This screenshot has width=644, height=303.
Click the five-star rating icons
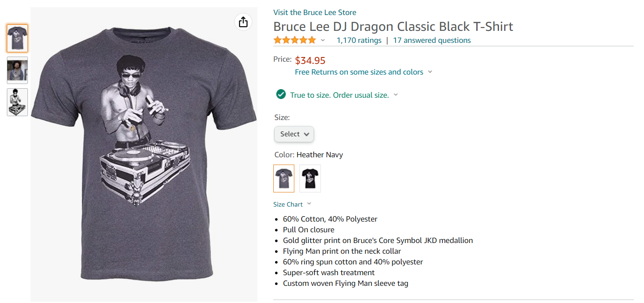pos(295,40)
